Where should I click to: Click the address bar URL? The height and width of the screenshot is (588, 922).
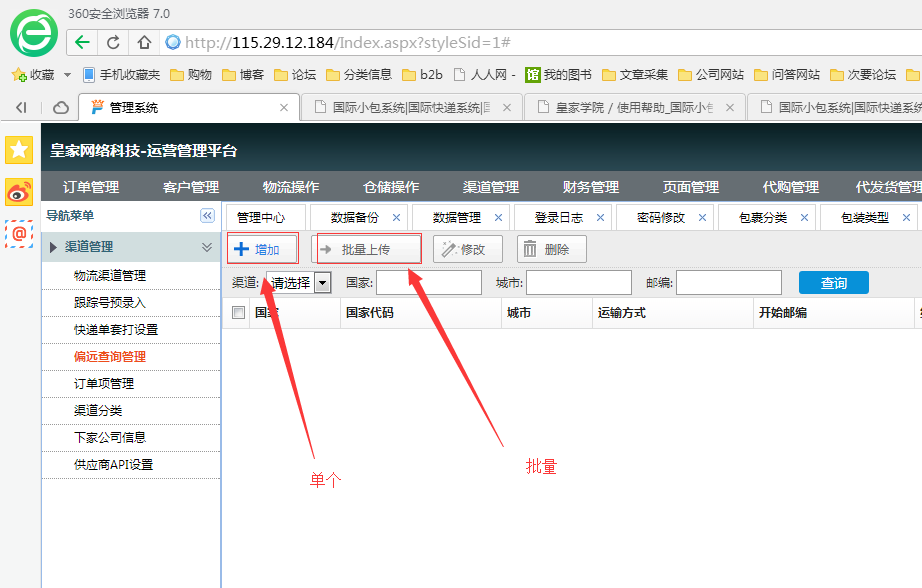348,42
